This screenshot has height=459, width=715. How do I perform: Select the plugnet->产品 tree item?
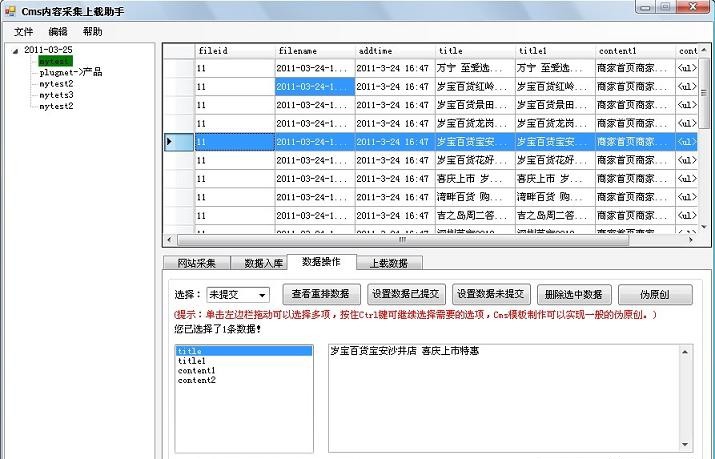[71, 72]
